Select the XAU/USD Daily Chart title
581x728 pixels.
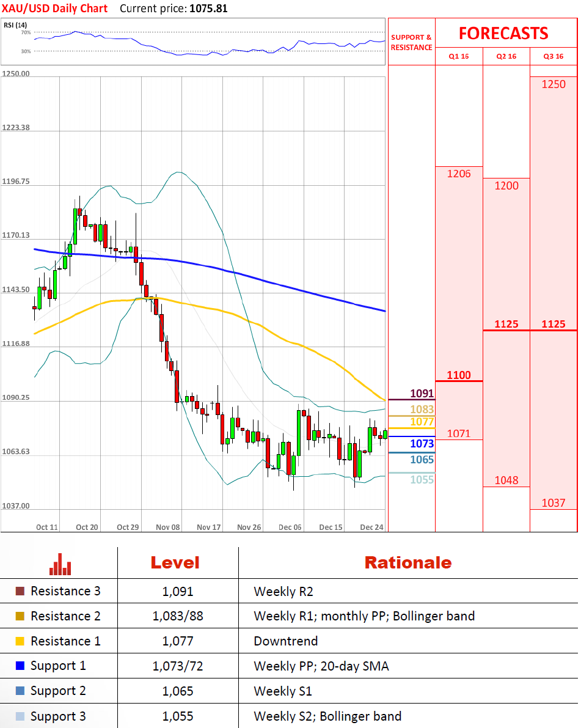(x=55, y=9)
